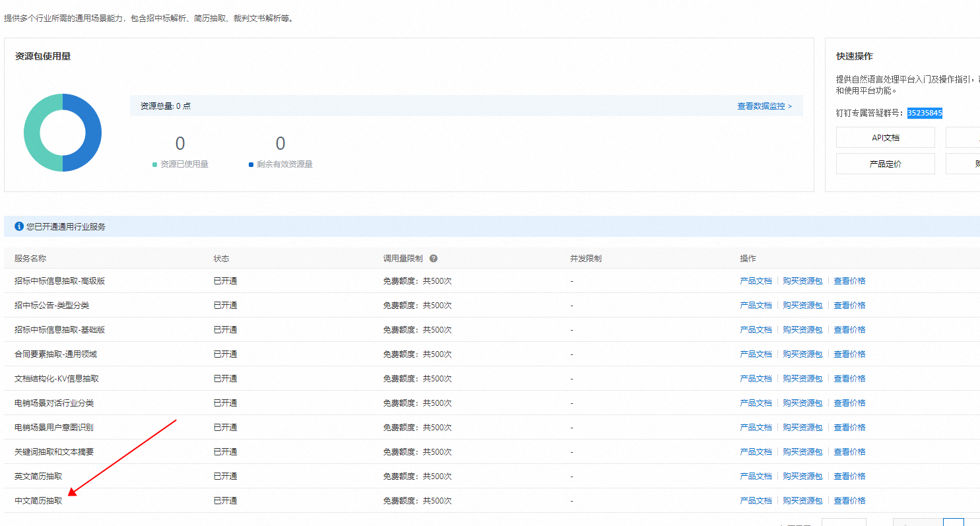Viewport: 980px width, 526px height.
Task: Click 查看价格 for 电销场景用户意图识别
Action: (x=849, y=427)
